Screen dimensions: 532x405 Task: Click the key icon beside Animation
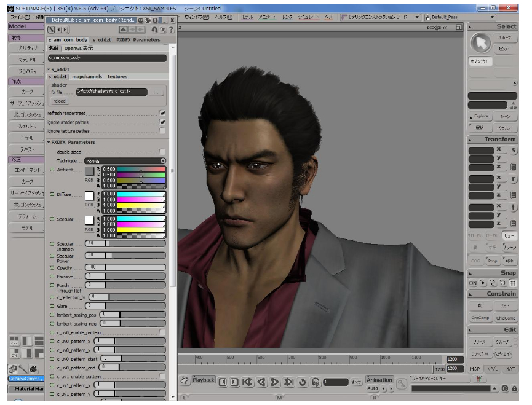pyautogui.click(x=402, y=383)
